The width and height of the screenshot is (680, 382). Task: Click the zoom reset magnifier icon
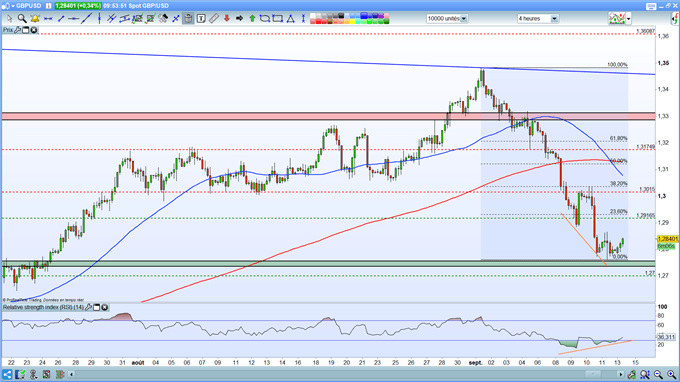click(x=645, y=374)
